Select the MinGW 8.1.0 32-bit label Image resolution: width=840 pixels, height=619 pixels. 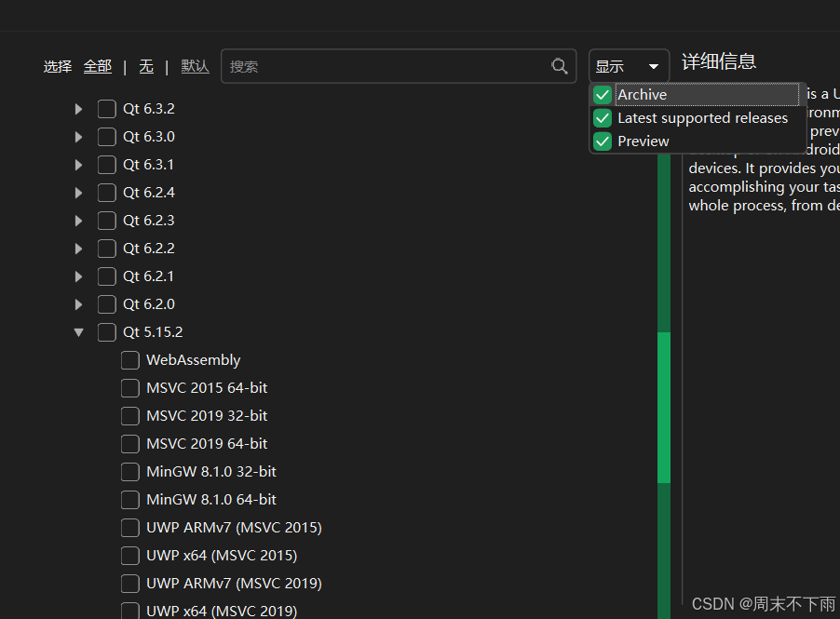click(211, 472)
